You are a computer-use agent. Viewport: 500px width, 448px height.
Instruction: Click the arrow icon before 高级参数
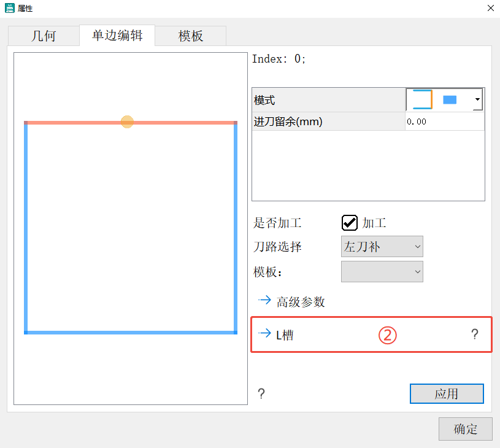click(264, 301)
